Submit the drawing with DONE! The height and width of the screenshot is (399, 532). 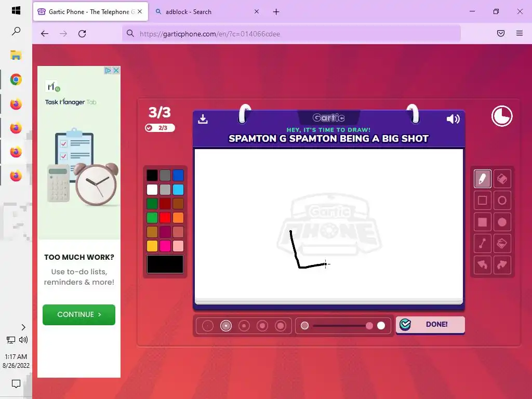[430, 325]
